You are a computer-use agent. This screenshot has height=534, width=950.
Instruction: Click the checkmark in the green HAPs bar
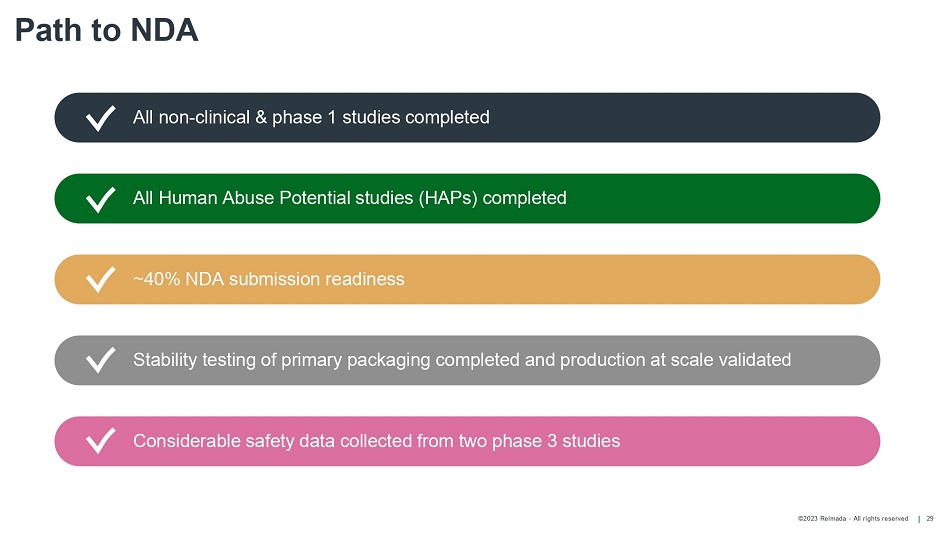point(100,199)
